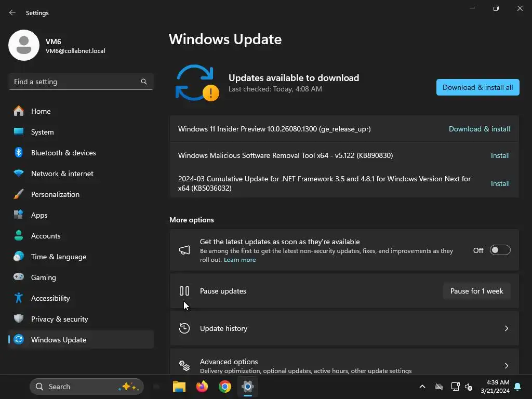The height and width of the screenshot is (399, 532).
Task: Launch Firefox from the taskbar
Action: (202, 387)
